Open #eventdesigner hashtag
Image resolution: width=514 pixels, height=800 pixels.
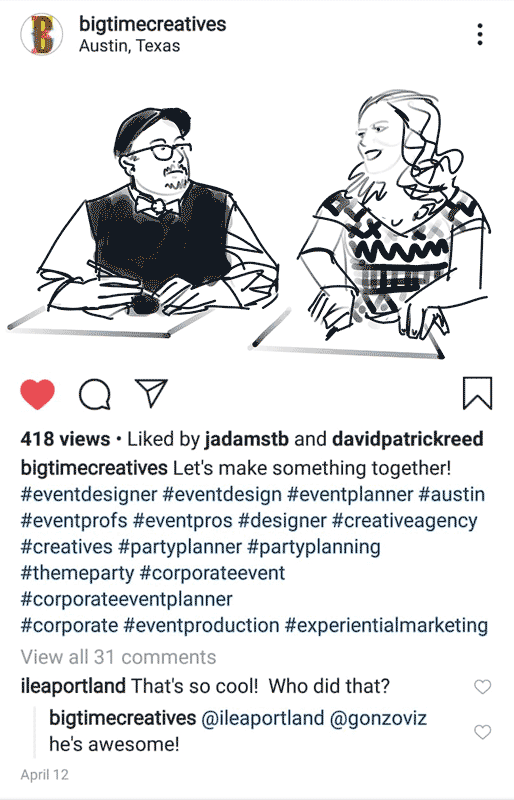tap(89, 494)
